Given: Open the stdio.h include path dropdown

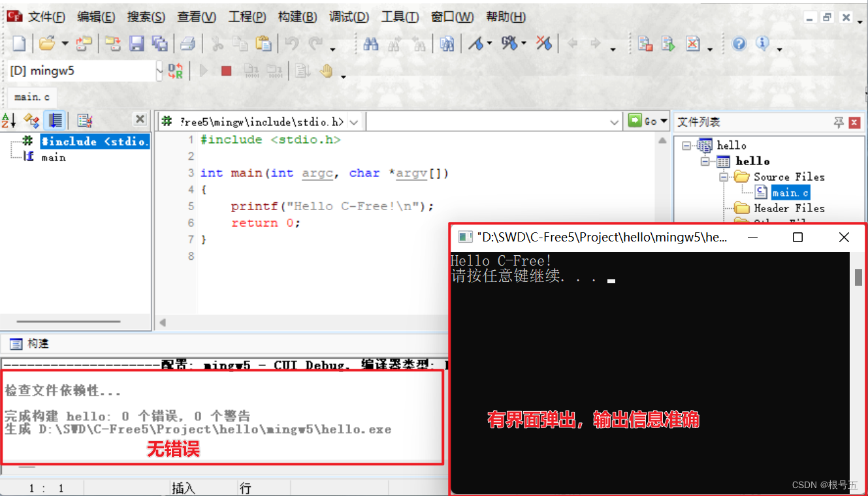Looking at the screenshot, I should coord(353,121).
